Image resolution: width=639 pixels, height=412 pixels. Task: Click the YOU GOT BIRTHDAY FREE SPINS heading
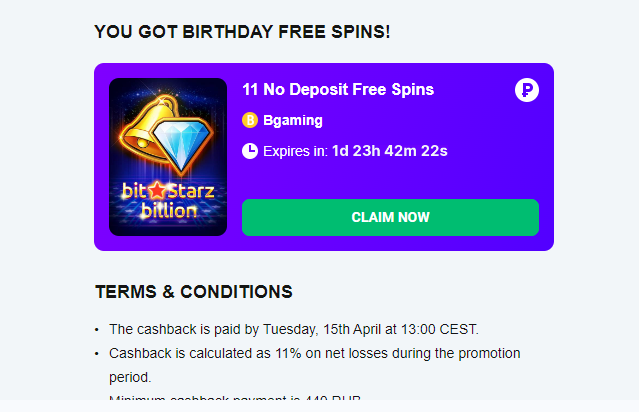[242, 32]
